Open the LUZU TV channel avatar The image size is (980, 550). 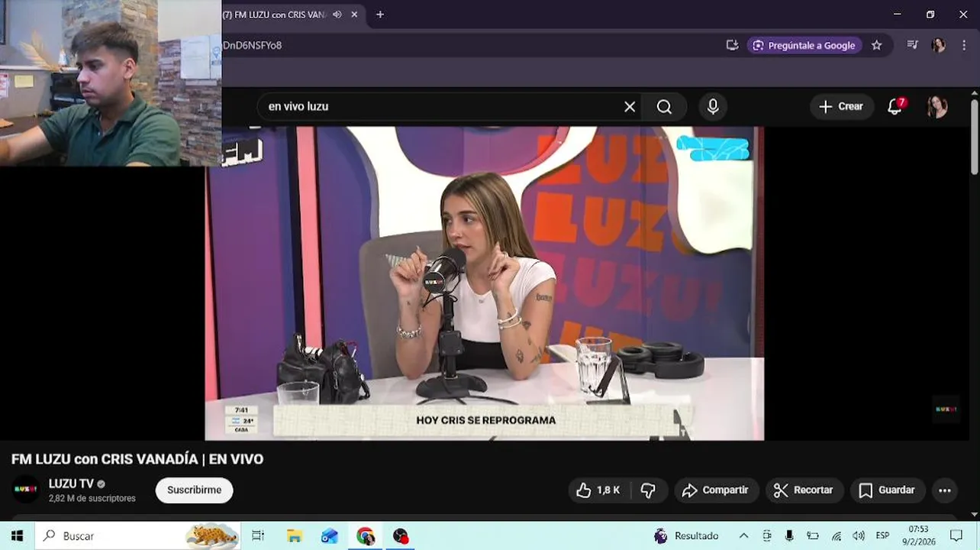(25, 490)
